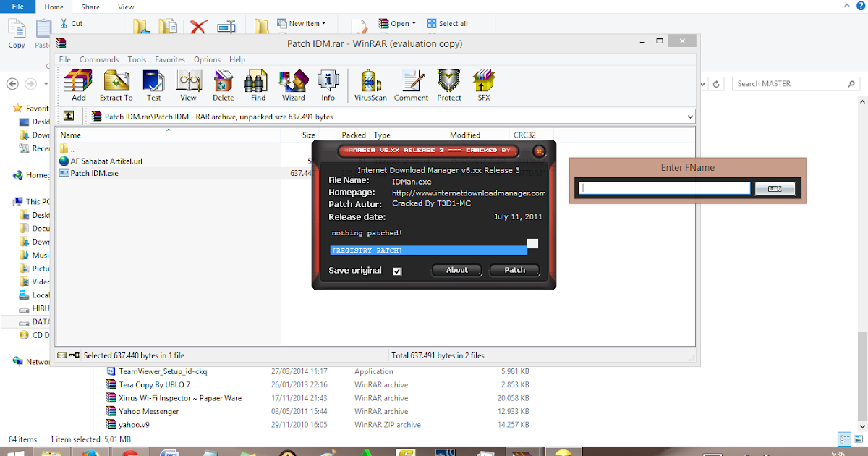Viewport: 868px width, 456px height.
Task: Click the Info icon in WinRAR
Action: tap(328, 85)
